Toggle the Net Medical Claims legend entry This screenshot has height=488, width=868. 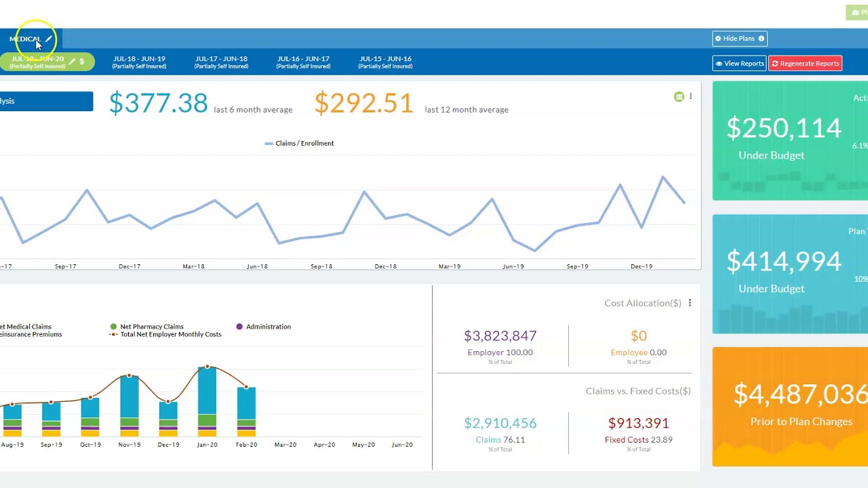click(x=26, y=327)
